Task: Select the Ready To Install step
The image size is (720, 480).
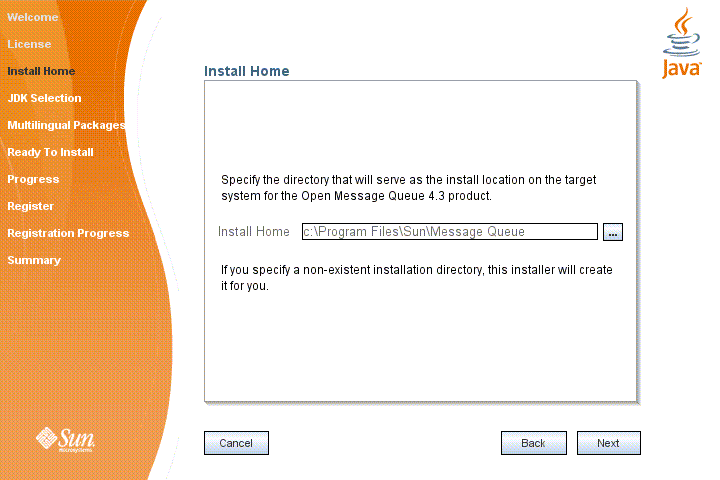Action: (50, 152)
